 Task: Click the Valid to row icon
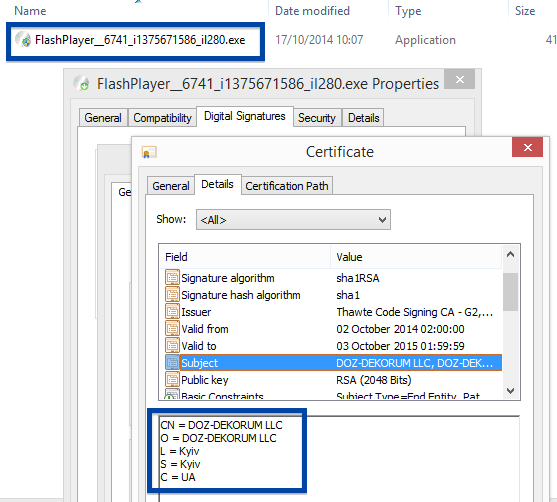(x=172, y=346)
